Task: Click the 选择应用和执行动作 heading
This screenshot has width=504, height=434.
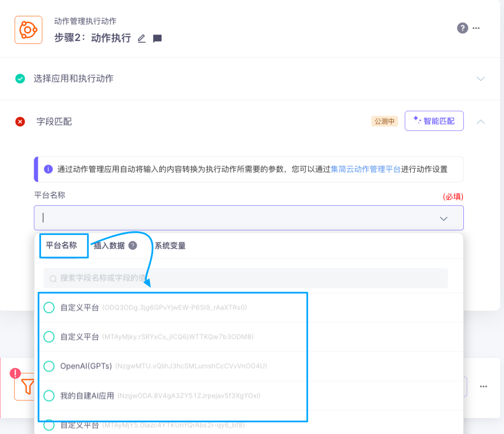Action: coord(74,78)
